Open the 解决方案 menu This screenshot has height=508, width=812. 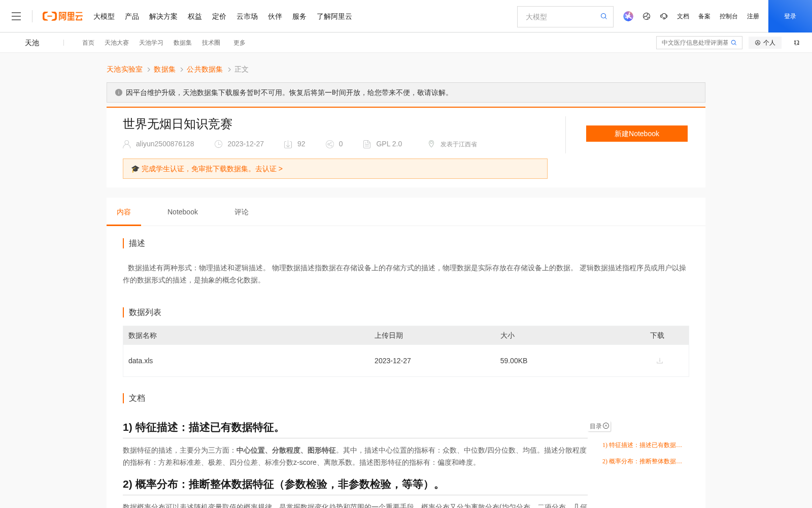click(163, 16)
